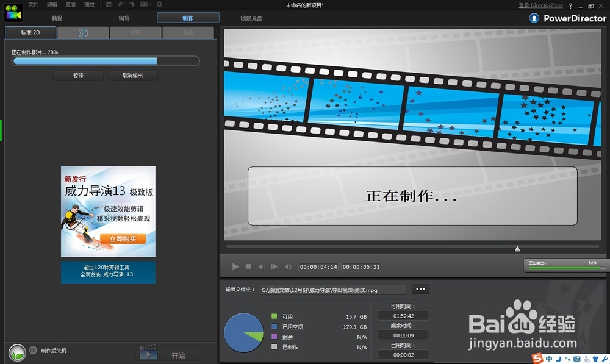The height and width of the screenshot is (364, 610).
Task: Click the IME skin shirt icon
Action: point(595,359)
